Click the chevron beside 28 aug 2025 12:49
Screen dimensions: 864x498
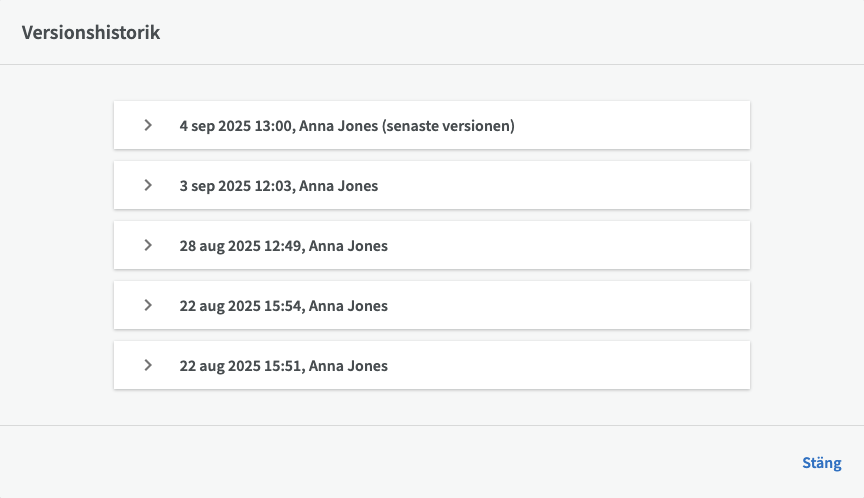(x=148, y=245)
